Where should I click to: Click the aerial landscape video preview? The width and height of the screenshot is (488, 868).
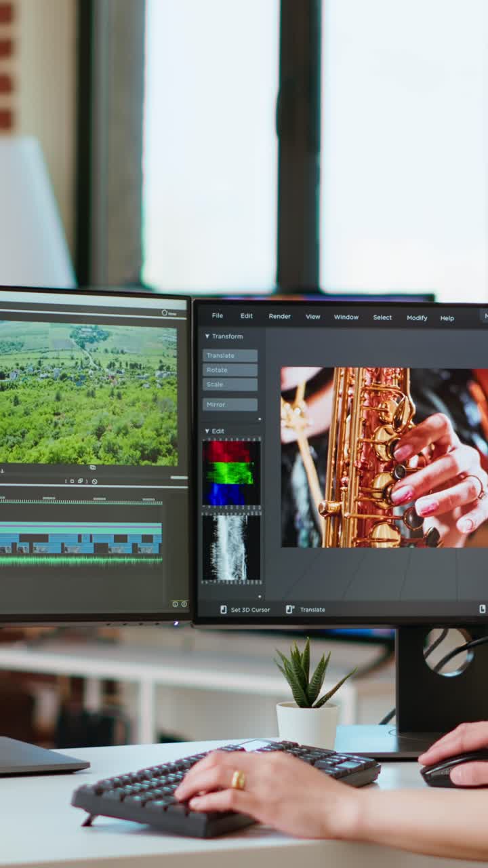click(88, 393)
